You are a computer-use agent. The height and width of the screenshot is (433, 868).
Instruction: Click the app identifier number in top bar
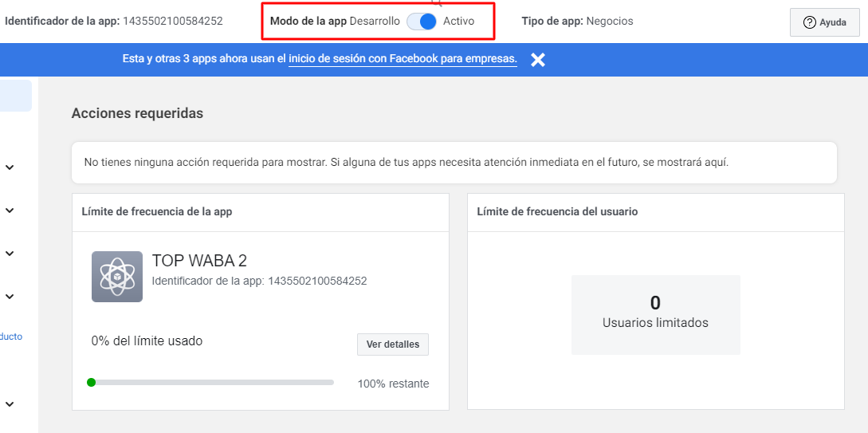click(x=172, y=21)
